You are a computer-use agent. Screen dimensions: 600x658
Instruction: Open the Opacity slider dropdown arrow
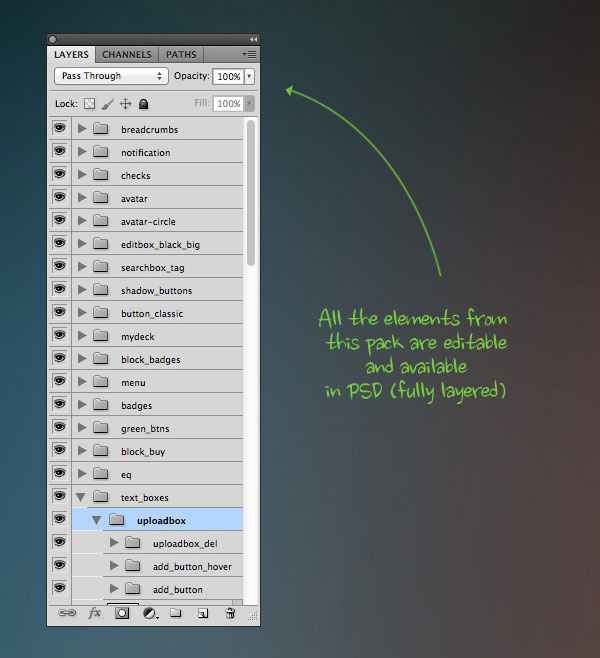point(249,76)
